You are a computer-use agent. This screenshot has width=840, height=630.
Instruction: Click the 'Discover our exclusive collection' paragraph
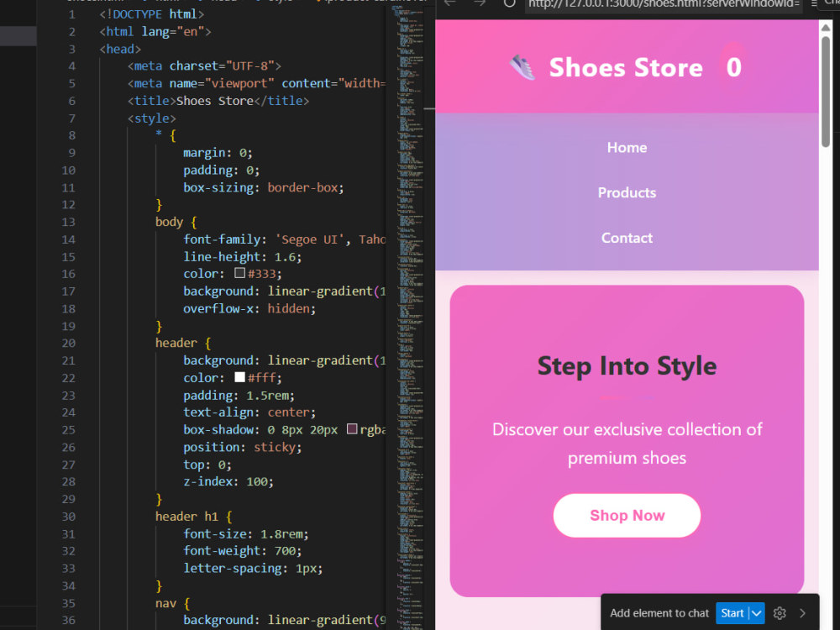tap(627, 444)
